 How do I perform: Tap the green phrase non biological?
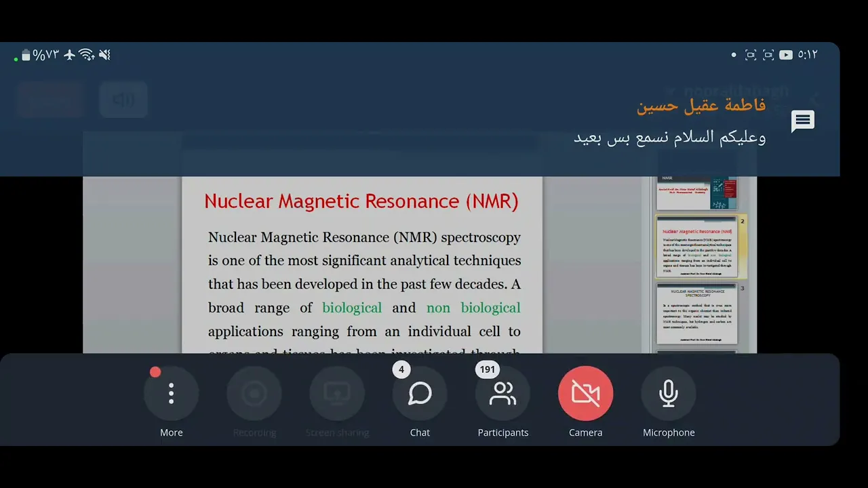click(473, 308)
